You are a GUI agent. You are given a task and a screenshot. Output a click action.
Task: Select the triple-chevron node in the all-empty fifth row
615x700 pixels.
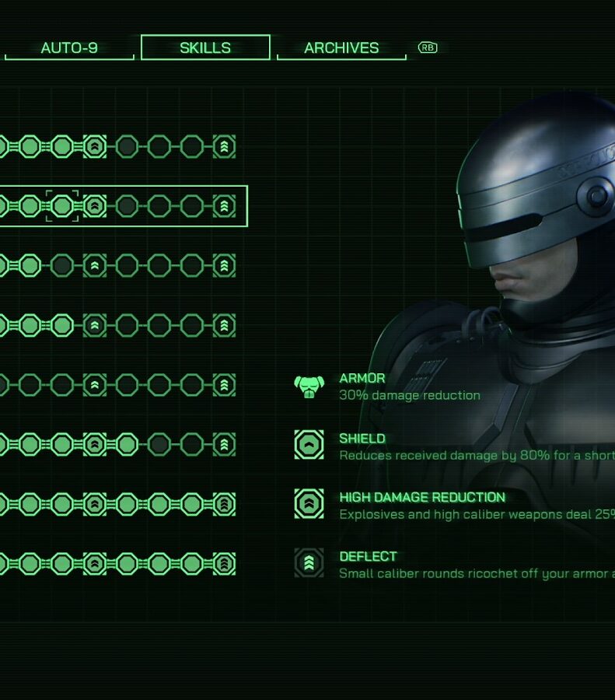224,385
